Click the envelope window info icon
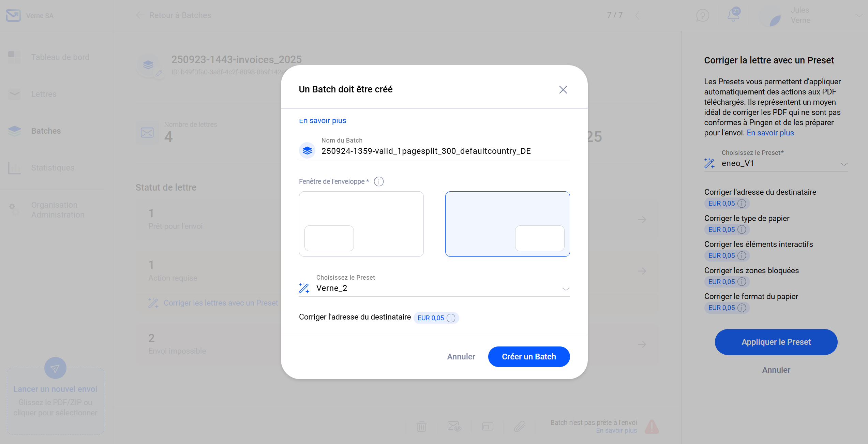 (x=378, y=181)
